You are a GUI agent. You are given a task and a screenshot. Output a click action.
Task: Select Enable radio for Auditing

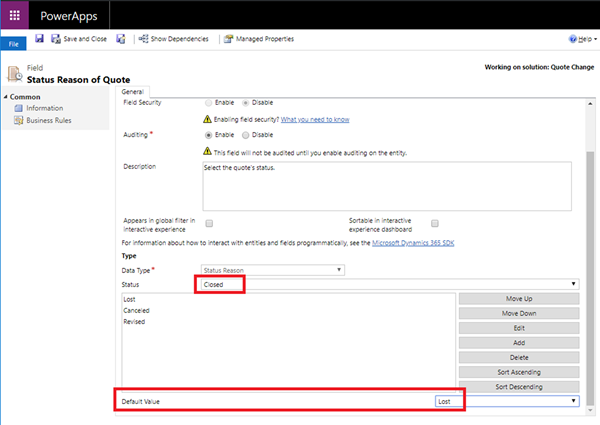click(x=209, y=134)
